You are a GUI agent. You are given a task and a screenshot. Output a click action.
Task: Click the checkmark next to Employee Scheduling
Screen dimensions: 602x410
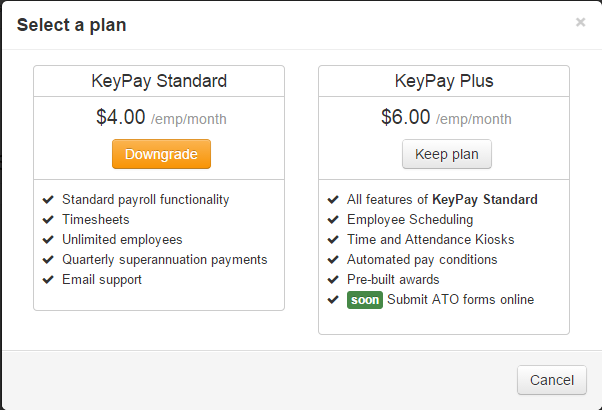click(x=333, y=219)
